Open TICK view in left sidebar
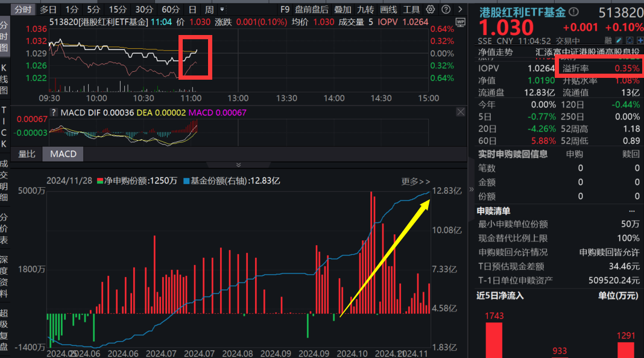This screenshot has width=644, height=358. coord(4,127)
